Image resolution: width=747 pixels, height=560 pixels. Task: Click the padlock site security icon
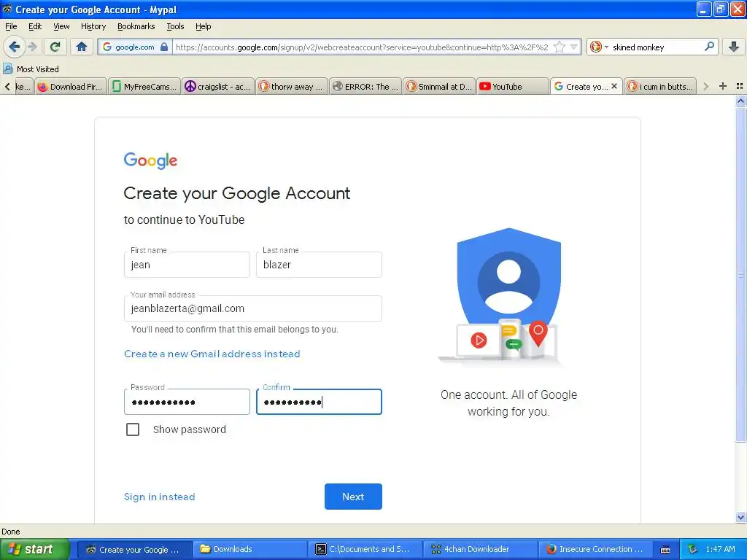pyautogui.click(x=164, y=47)
